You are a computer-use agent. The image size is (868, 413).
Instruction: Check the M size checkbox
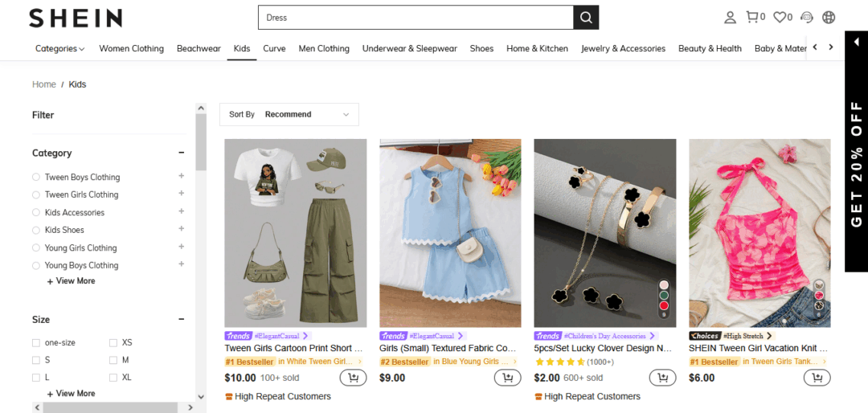click(x=113, y=361)
